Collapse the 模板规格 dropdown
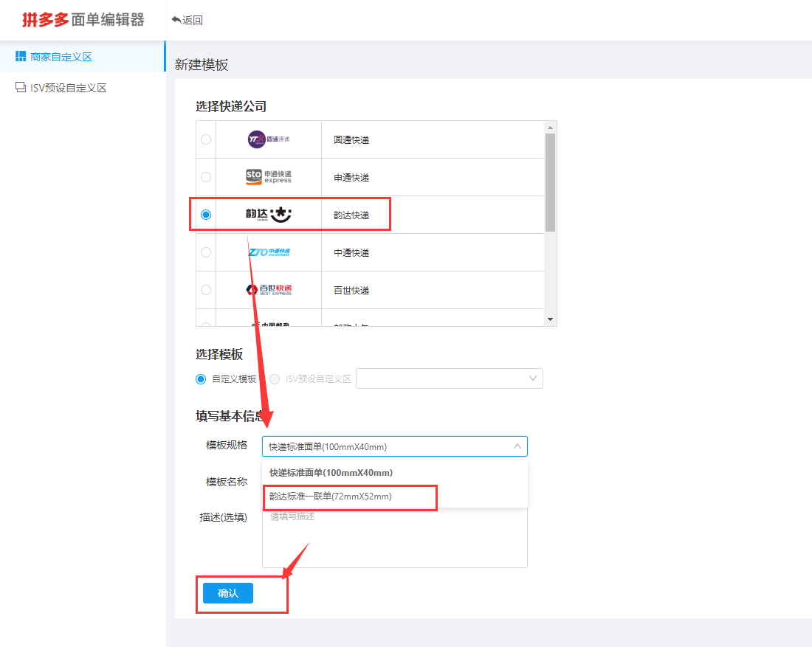Image resolution: width=812 pixels, height=647 pixels. [395, 446]
